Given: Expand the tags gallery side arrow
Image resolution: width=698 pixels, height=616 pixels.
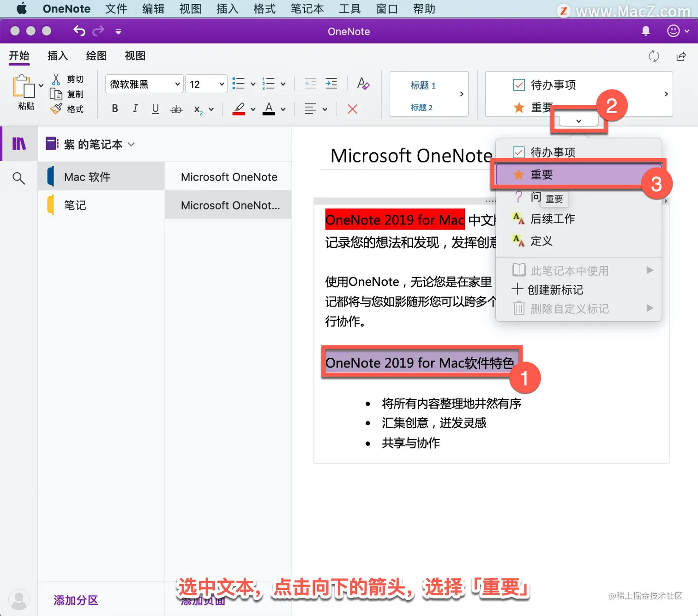Looking at the screenshot, I should 666,94.
